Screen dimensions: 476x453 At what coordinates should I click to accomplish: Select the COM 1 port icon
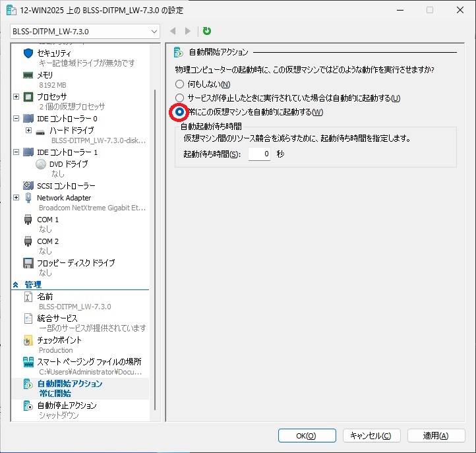click(x=28, y=220)
